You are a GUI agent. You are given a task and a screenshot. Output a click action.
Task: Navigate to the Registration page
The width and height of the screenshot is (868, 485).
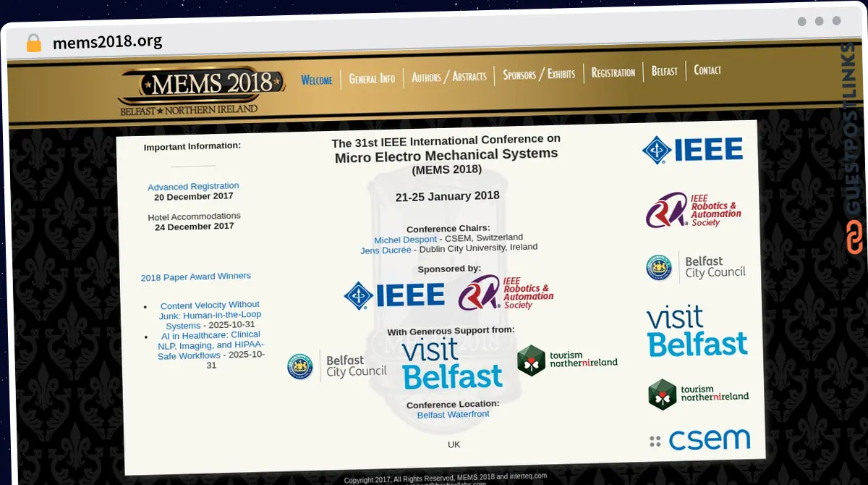[613, 72]
